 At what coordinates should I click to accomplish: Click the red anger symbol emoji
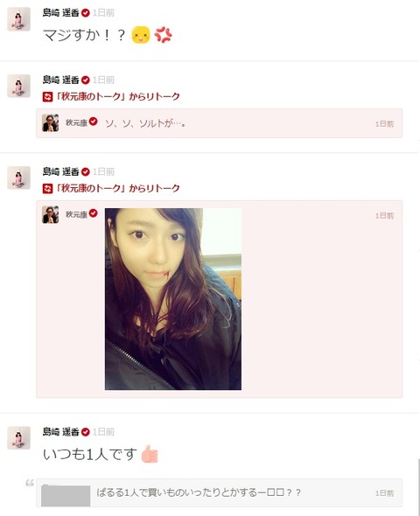tap(164, 35)
